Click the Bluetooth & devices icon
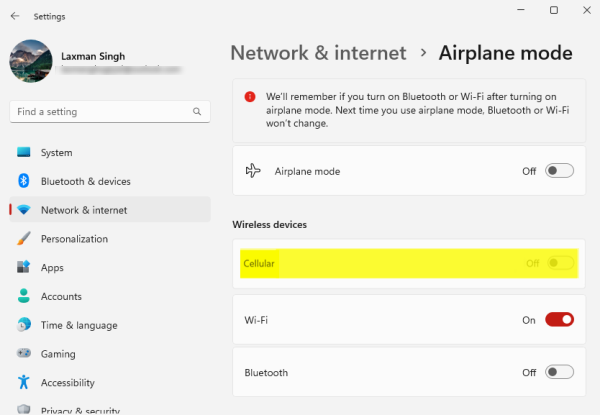 click(24, 181)
